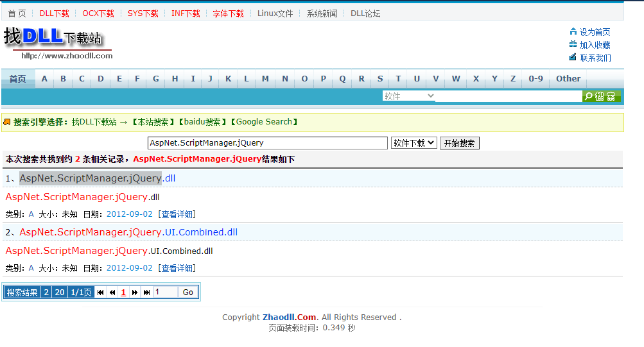Open result 1 AspNet.ScriptManager.jQuery.dll
The height and width of the screenshot is (347, 644).
coord(98,178)
